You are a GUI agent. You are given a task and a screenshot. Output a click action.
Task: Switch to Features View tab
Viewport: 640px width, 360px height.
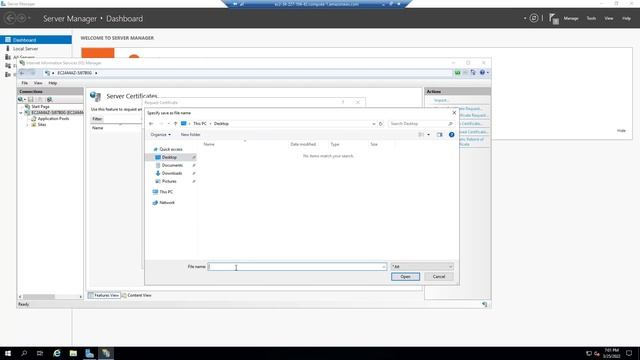coord(104,295)
